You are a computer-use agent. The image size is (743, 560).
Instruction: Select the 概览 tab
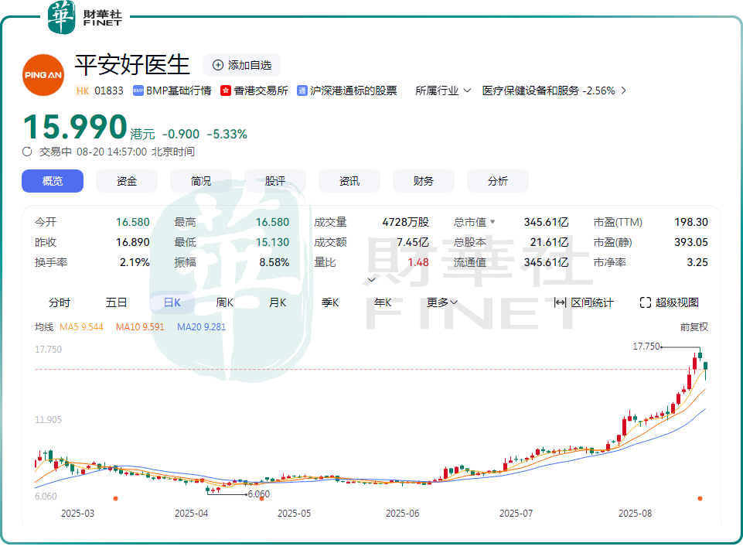pyautogui.click(x=53, y=181)
